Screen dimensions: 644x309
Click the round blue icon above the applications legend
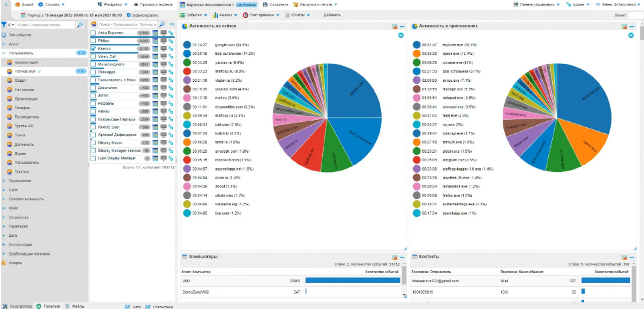tap(631, 35)
